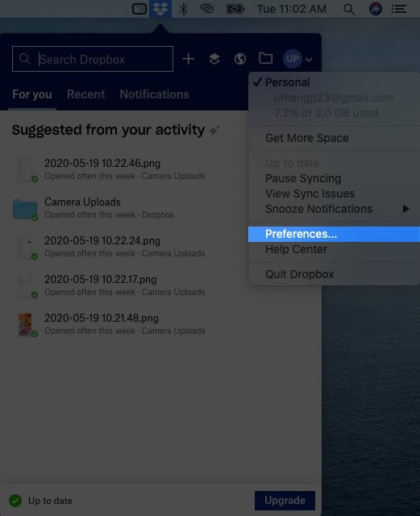The width and height of the screenshot is (420, 516).
Task: Click the UP account avatar
Action: [293, 59]
